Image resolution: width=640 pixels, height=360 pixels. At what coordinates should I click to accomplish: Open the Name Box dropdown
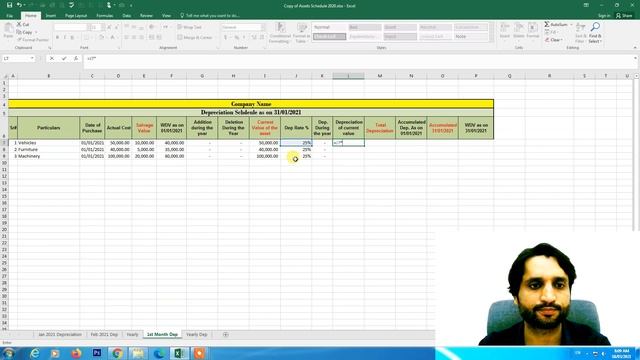(32, 58)
